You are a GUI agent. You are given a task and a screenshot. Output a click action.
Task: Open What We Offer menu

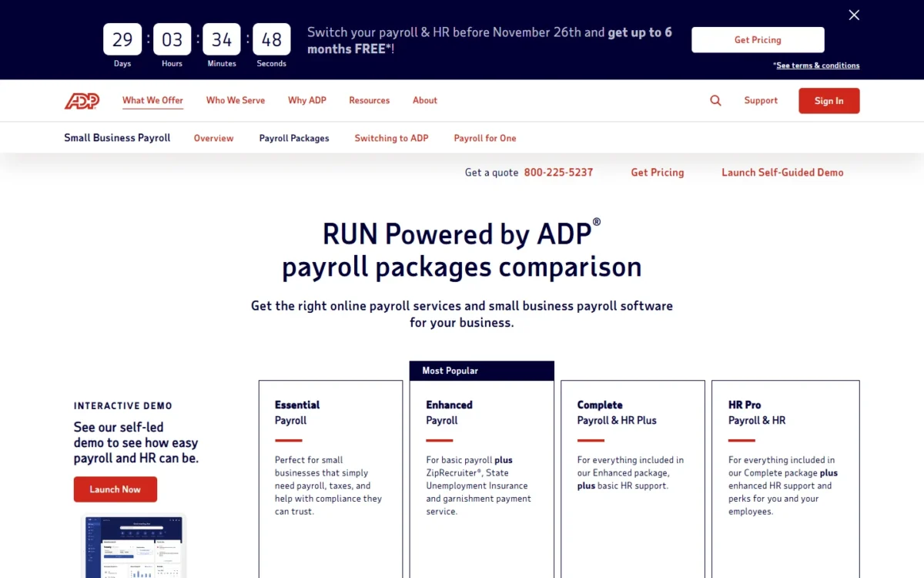point(152,100)
